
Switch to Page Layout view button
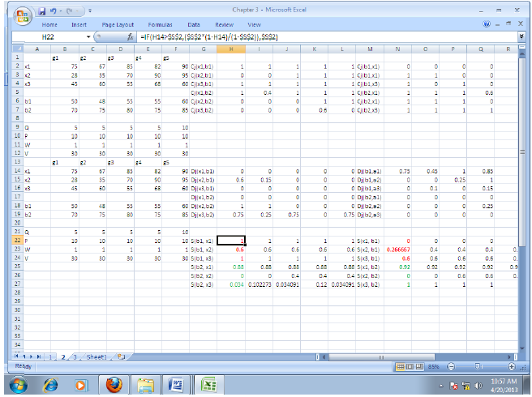(410, 366)
